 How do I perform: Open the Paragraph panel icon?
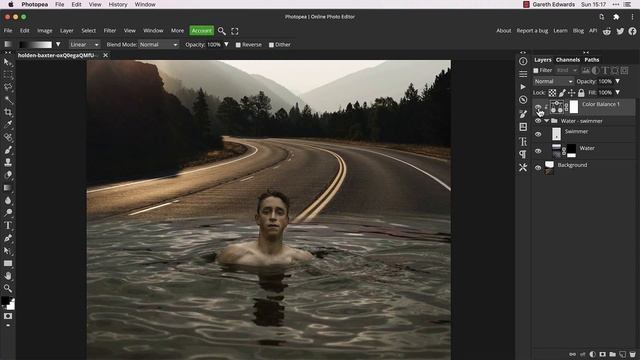tap(523, 154)
